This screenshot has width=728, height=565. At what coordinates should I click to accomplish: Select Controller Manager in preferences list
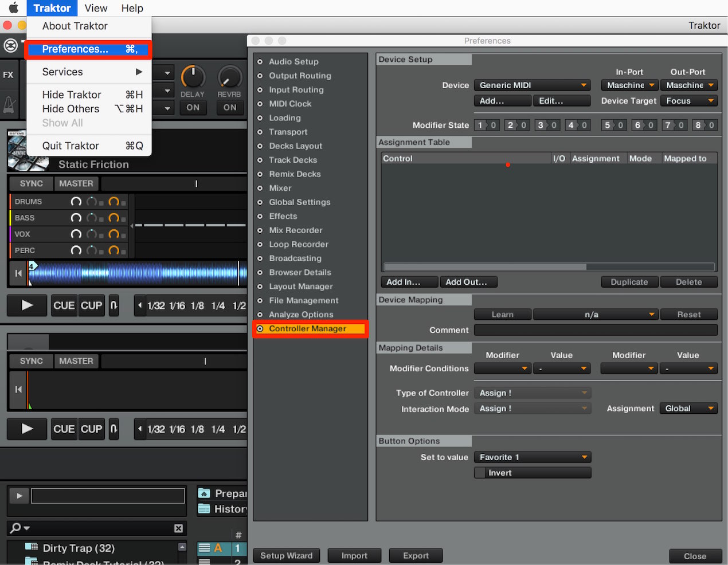pyautogui.click(x=310, y=328)
